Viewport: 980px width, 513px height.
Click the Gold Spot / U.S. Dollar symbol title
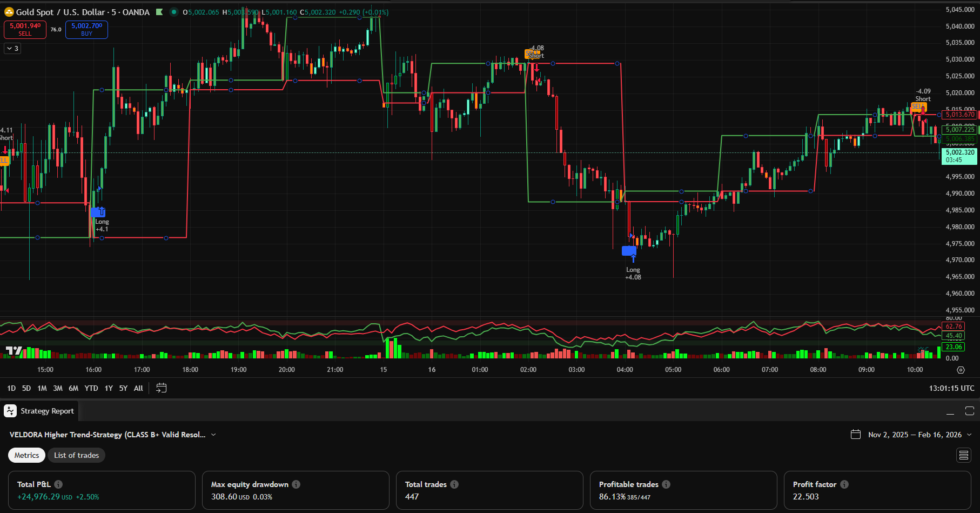pyautogui.click(x=83, y=12)
